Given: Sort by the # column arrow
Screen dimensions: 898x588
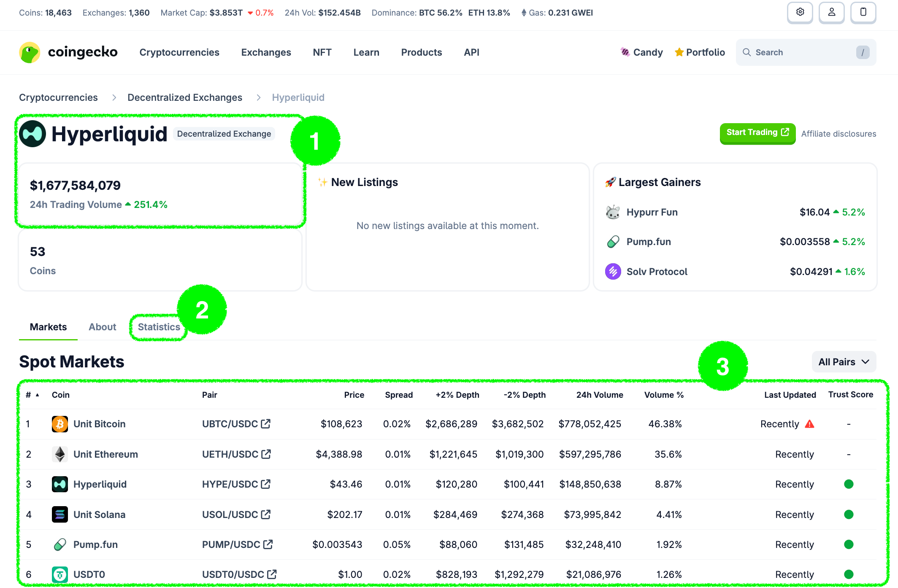Looking at the screenshot, I should click(38, 395).
